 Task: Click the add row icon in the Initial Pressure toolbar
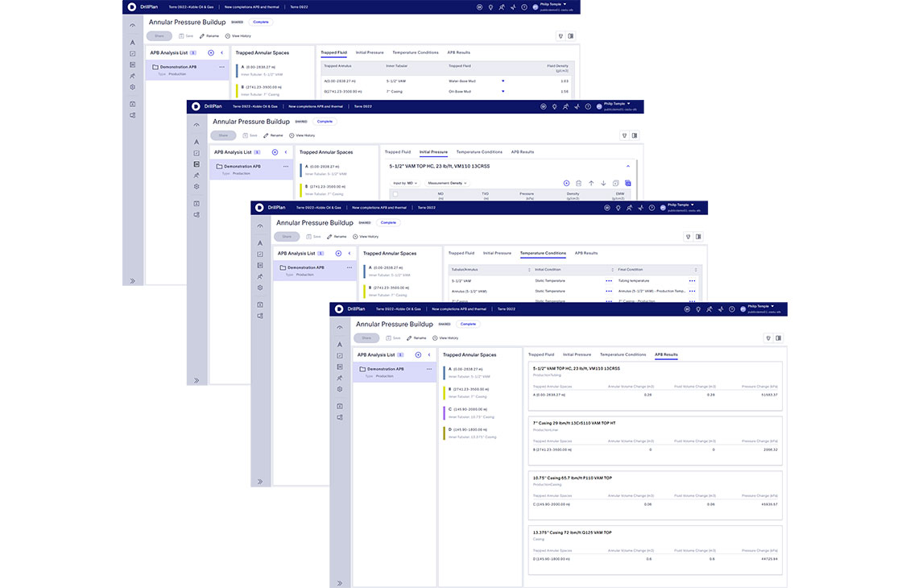[x=566, y=183]
